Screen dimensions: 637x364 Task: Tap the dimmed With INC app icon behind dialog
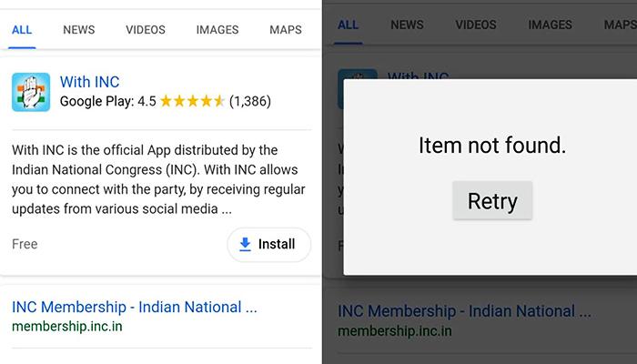pyautogui.click(x=358, y=75)
